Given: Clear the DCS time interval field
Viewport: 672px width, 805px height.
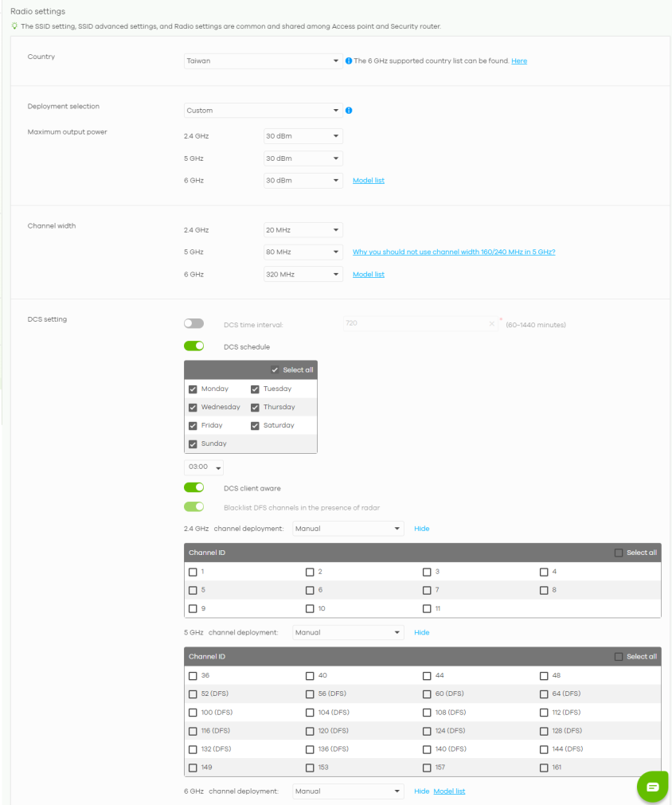Looking at the screenshot, I should coord(492,324).
